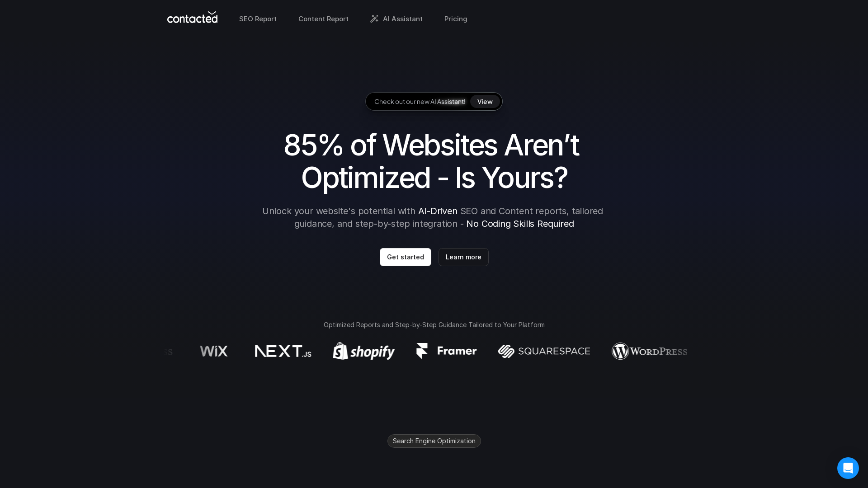Click the chat bubble icon bottom right

pos(848,468)
